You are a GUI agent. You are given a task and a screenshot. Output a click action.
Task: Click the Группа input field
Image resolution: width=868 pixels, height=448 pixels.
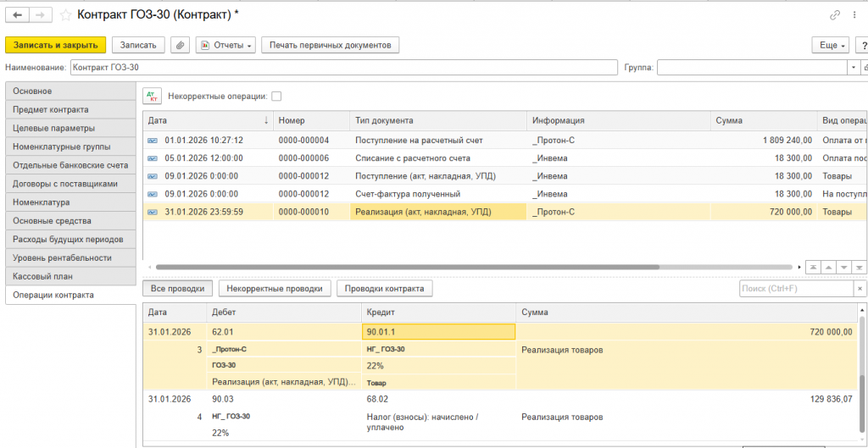pyautogui.click(x=752, y=68)
